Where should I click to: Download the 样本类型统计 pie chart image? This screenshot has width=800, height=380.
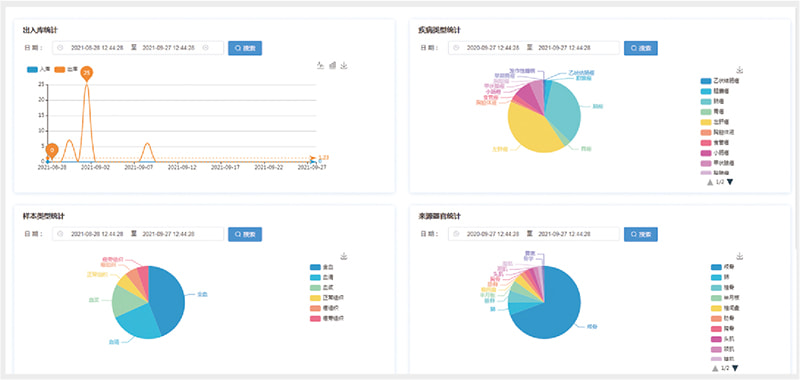point(344,256)
